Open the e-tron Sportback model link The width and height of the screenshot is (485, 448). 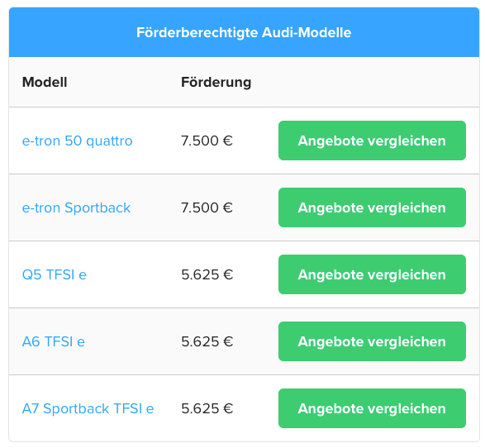point(76,208)
